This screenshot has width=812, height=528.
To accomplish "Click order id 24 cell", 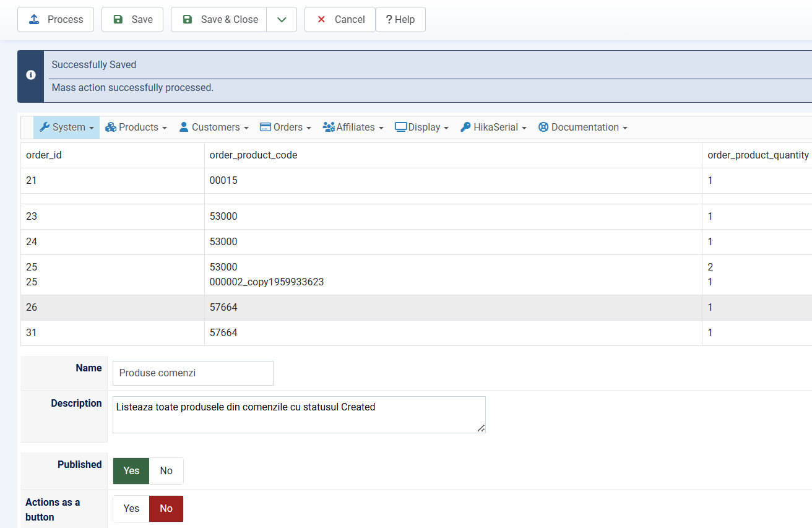I will click(113, 241).
